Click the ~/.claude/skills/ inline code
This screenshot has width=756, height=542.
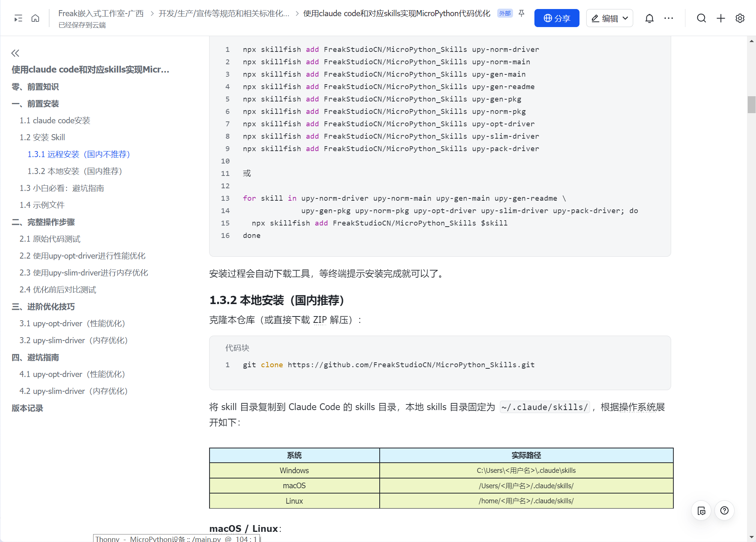[545, 407]
